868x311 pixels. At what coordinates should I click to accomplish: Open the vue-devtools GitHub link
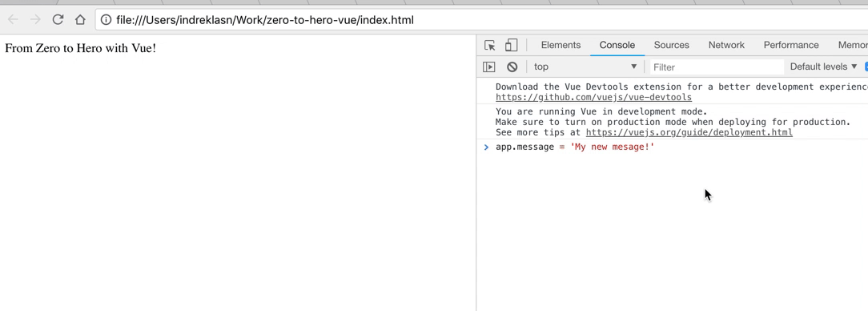(x=593, y=97)
